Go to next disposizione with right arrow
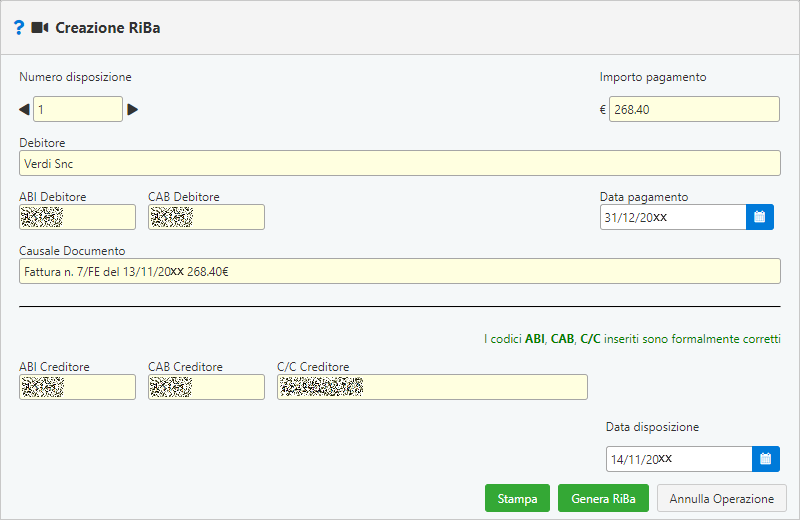The height and width of the screenshot is (520, 800). (133, 109)
